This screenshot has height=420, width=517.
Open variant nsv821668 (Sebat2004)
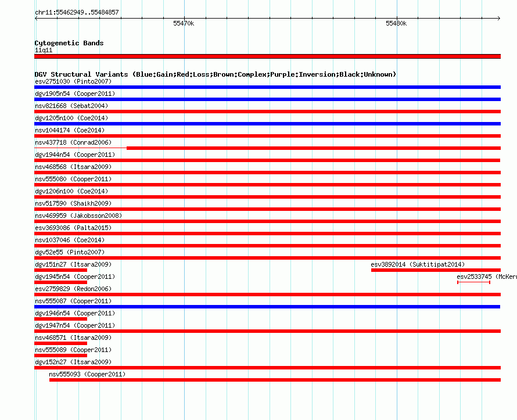pos(71,106)
